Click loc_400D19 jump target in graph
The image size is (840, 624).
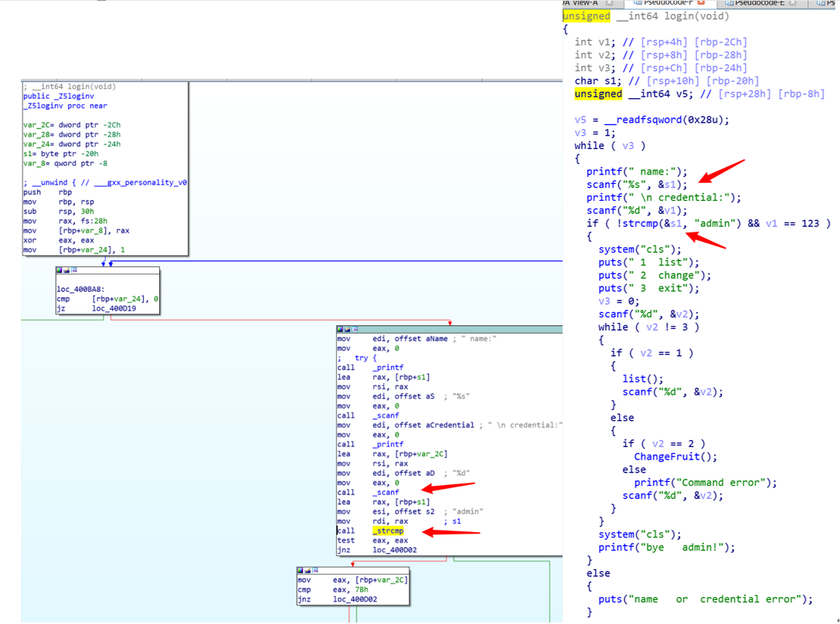(x=114, y=308)
